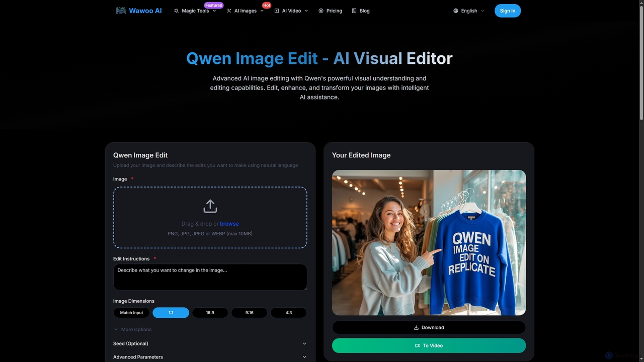Expand AI Video dropdown chevron

tap(306, 11)
